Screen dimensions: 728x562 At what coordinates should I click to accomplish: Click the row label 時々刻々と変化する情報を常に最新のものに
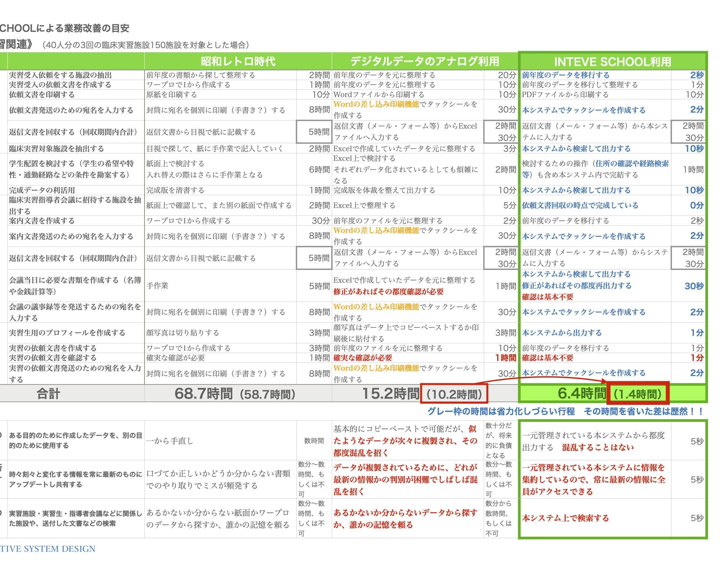(75, 479)
